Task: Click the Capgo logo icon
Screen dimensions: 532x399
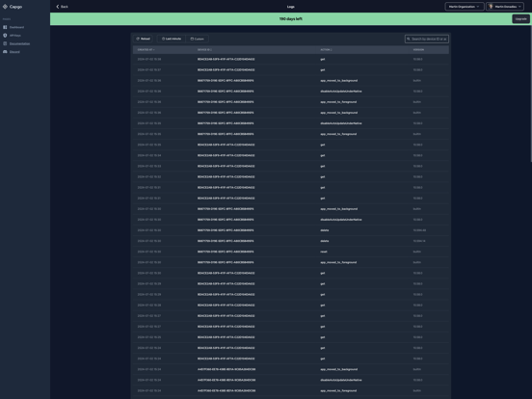Action: 5,7
